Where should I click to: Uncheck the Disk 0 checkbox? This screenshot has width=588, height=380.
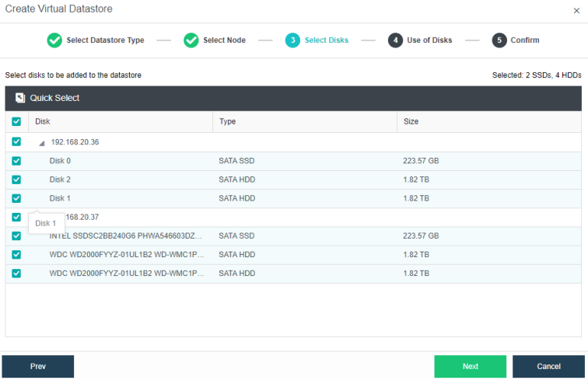[16, 161]
